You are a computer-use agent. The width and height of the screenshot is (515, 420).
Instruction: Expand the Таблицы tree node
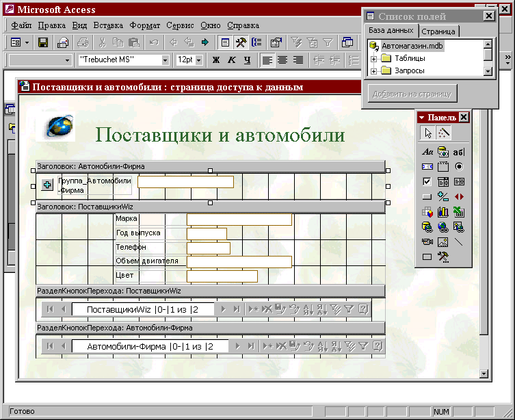tap(373, 59)
